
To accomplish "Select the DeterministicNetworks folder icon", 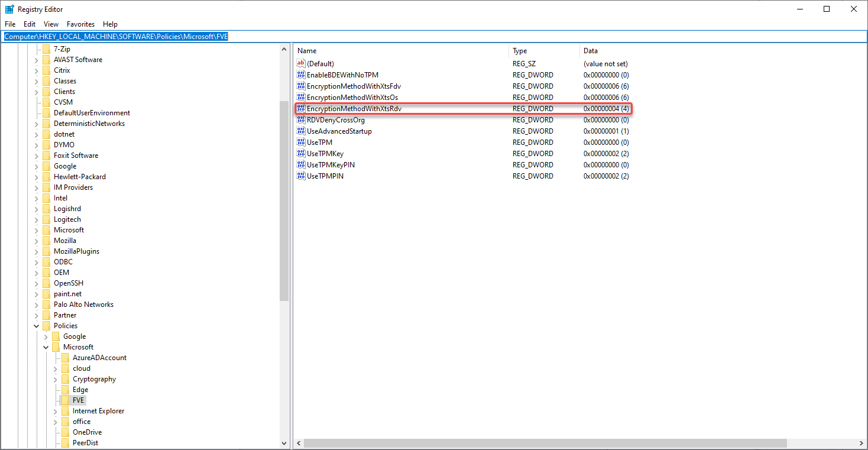I will click(x=46, y=124).
